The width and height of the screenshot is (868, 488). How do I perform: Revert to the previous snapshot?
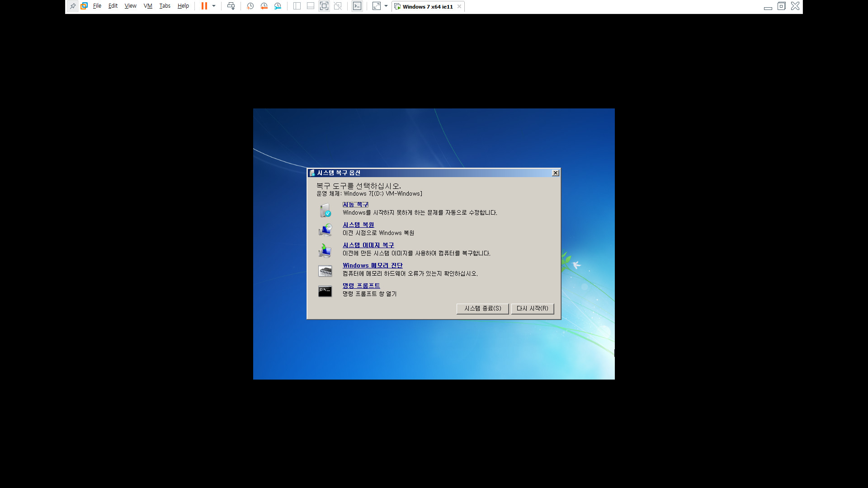(264, 6)
